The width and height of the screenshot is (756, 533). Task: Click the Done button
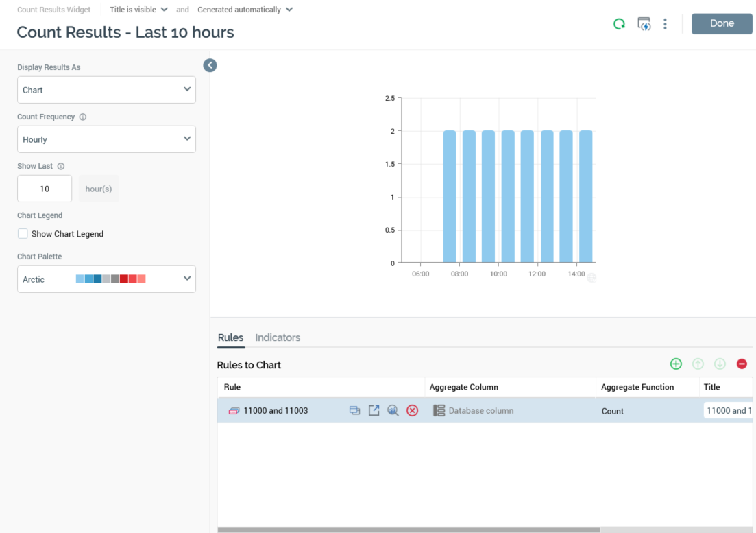pyautogui.click(x=722, y=23)
